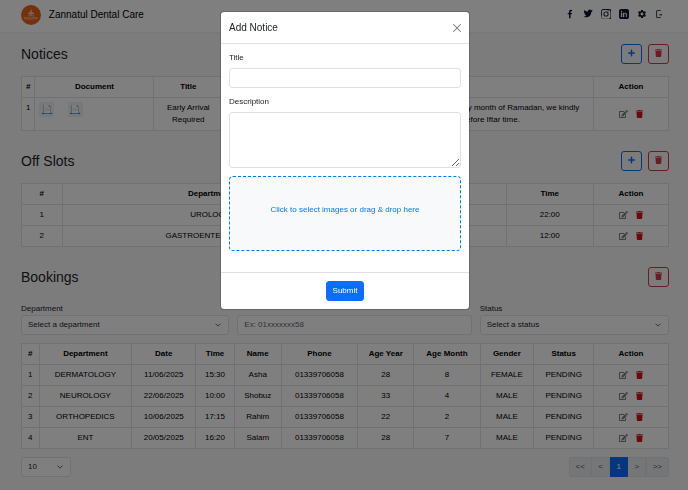
Task: Delete all notices with trash button
Action: pos(658,54)
